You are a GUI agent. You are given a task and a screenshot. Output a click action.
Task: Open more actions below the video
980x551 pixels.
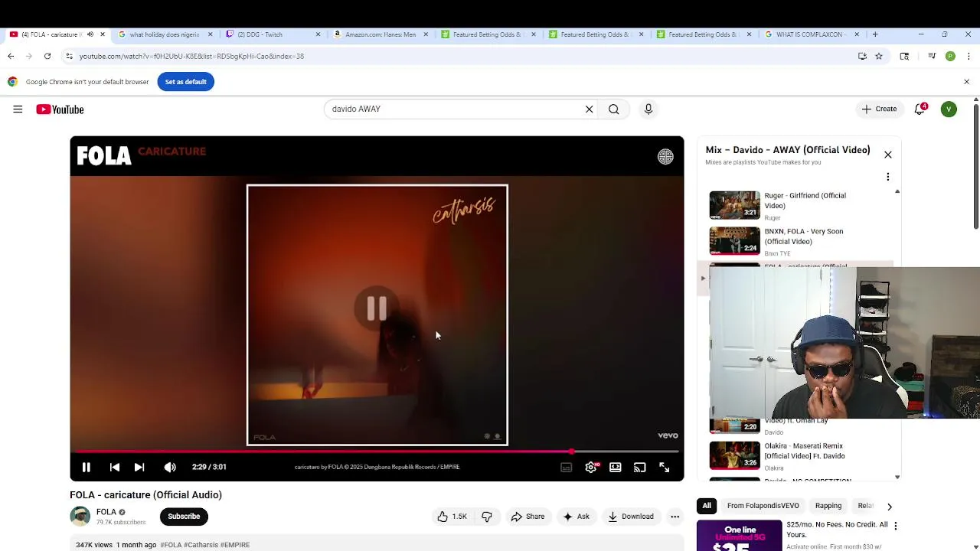[675, 517]
